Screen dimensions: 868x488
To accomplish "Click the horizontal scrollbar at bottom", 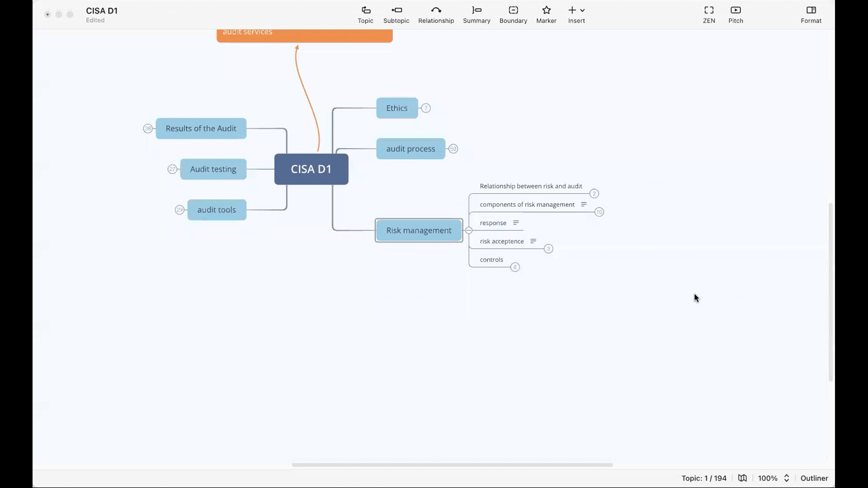I will [x=452, y=465].
